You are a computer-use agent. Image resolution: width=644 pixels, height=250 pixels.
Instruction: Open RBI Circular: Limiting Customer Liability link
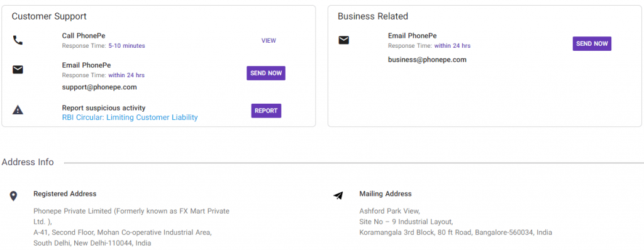[130, 117]
